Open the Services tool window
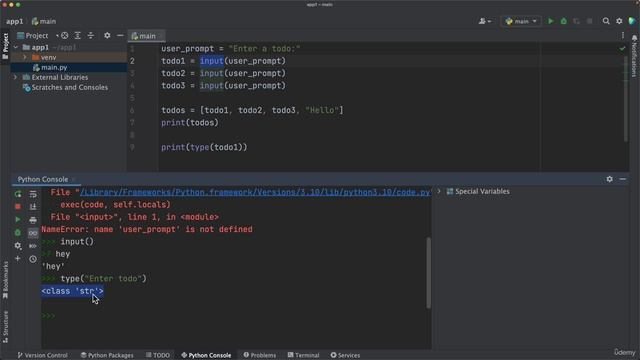 pyautogui.click(x=345, y=355)
